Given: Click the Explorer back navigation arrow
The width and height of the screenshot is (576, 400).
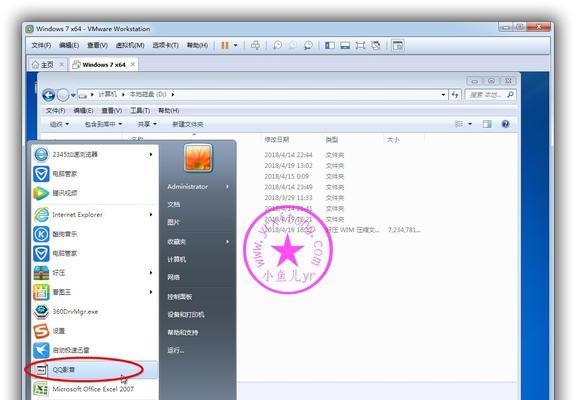Looking at the screenshot, I should [x=48, y=95].
